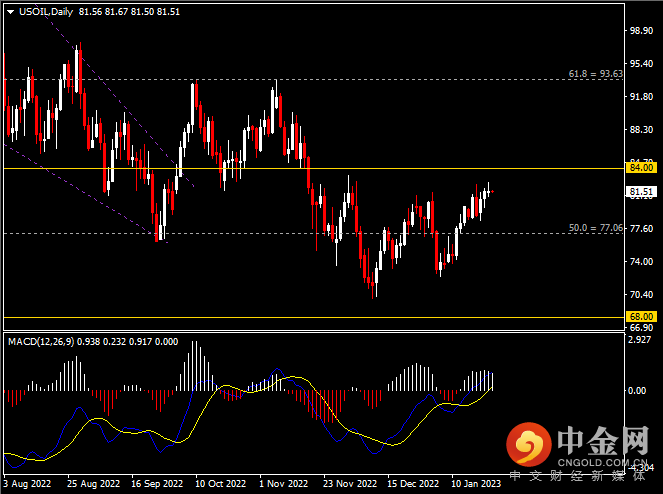This screenshot has height=494, width=663.
Task: Click the 16 Sep 2022 date label
Action: click(157, 483)
